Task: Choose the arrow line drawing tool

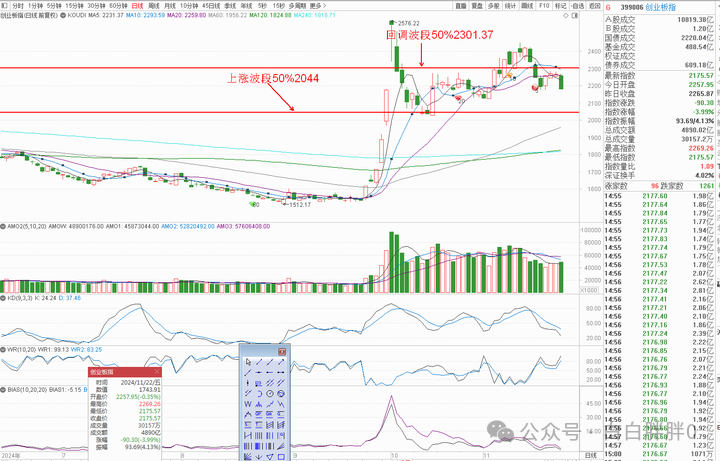Action: (281, 362)
